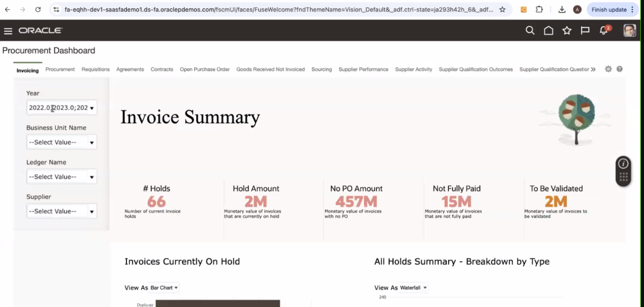The height and width of the screenshot is (307, 644).
Task: Go back in the browser
Action: (8, 10)
